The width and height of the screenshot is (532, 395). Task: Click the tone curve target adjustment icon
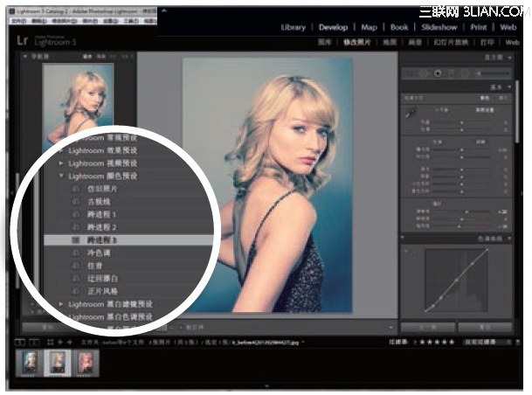[x=407, y=252]
